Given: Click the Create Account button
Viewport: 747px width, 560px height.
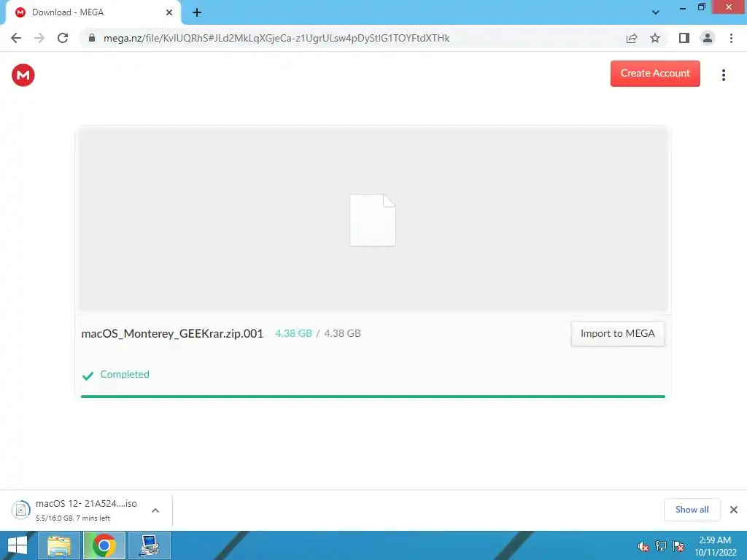Looking at the screenshot, I should tap(655, 74).
